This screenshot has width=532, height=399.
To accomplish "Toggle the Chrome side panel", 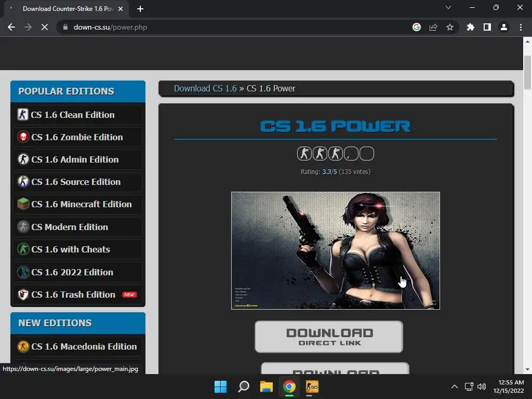I will point(487,27).
